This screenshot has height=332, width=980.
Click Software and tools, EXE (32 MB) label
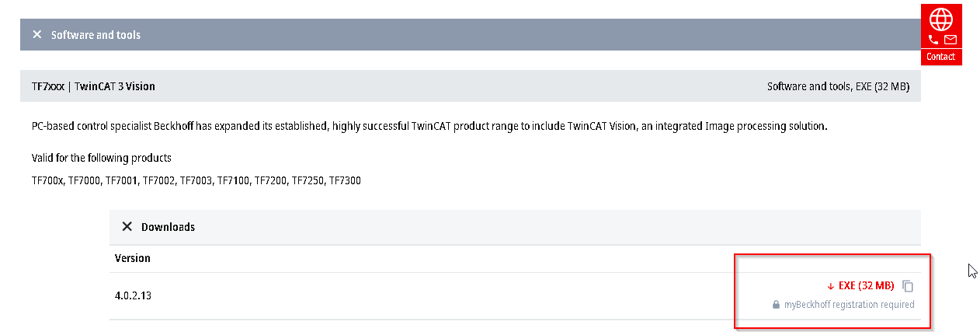coord(838,86)
